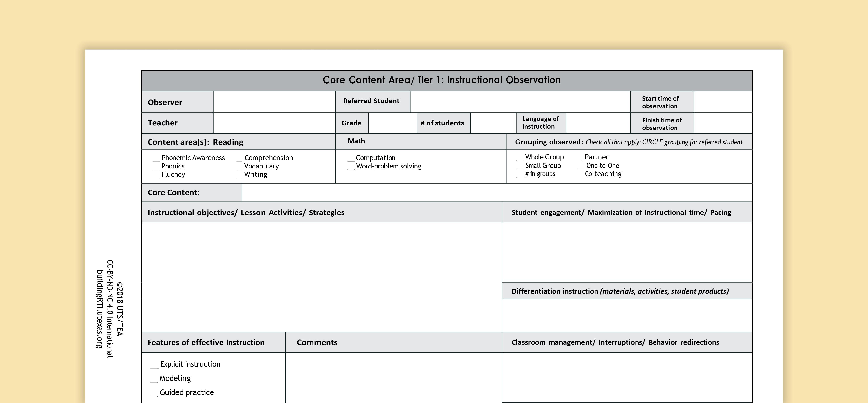
Task: Mark the Vocabulary checkbox
Action: pos(239,167)
